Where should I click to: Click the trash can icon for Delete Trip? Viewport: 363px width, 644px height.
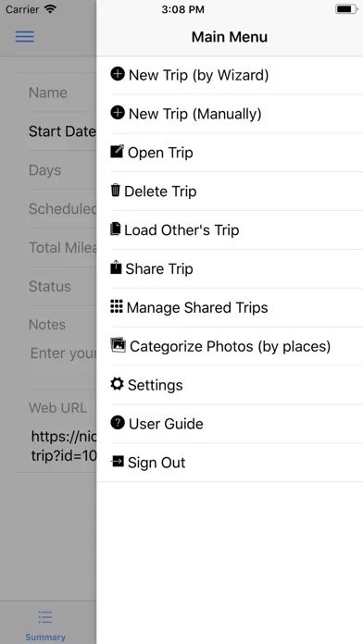pos(116,191)
